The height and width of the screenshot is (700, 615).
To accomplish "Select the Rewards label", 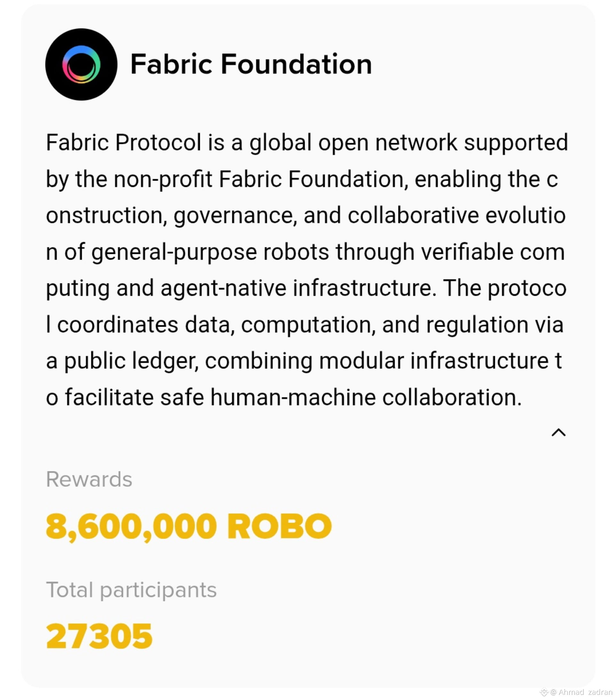I will pos(89,479).
